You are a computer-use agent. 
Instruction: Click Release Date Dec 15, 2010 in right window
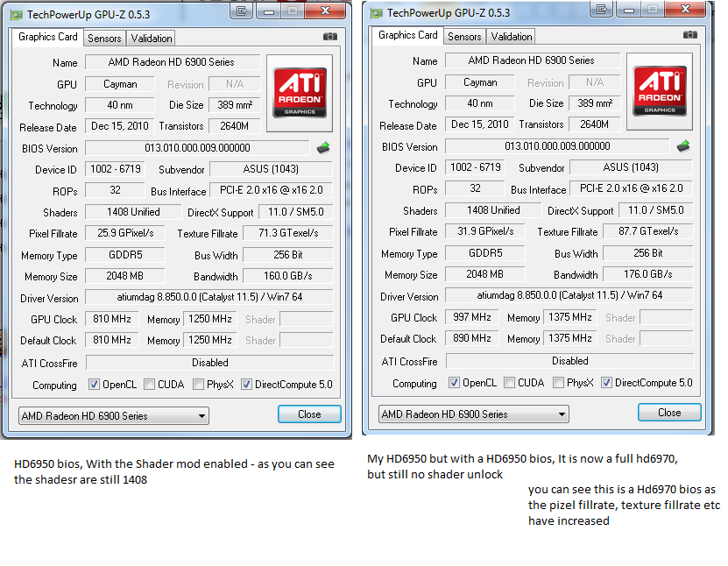click(x=480, y=124)
